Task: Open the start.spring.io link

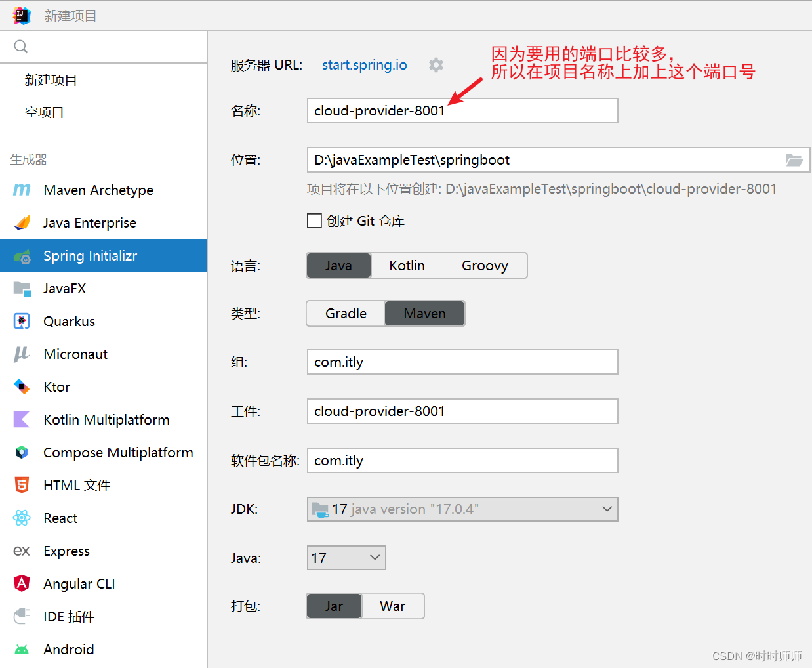Action: (x=365, y=65)
